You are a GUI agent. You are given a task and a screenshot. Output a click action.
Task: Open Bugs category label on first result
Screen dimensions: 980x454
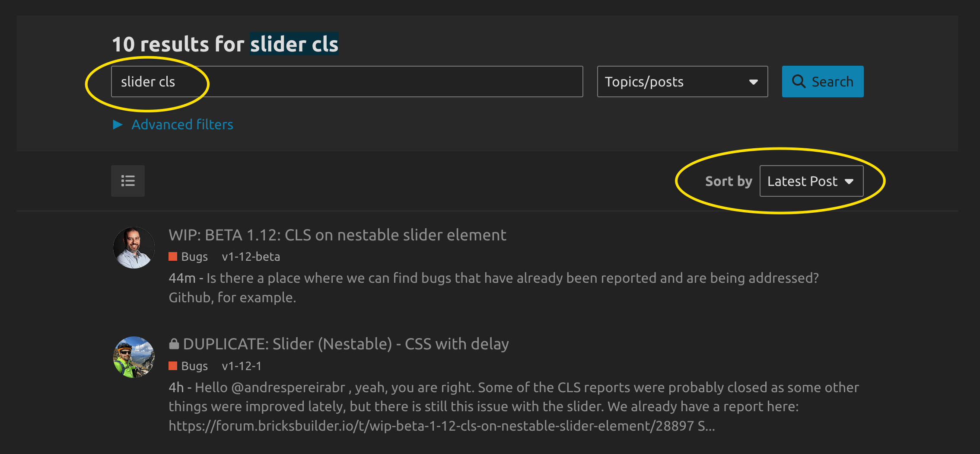pyautogui.click(x=194, y=256)
